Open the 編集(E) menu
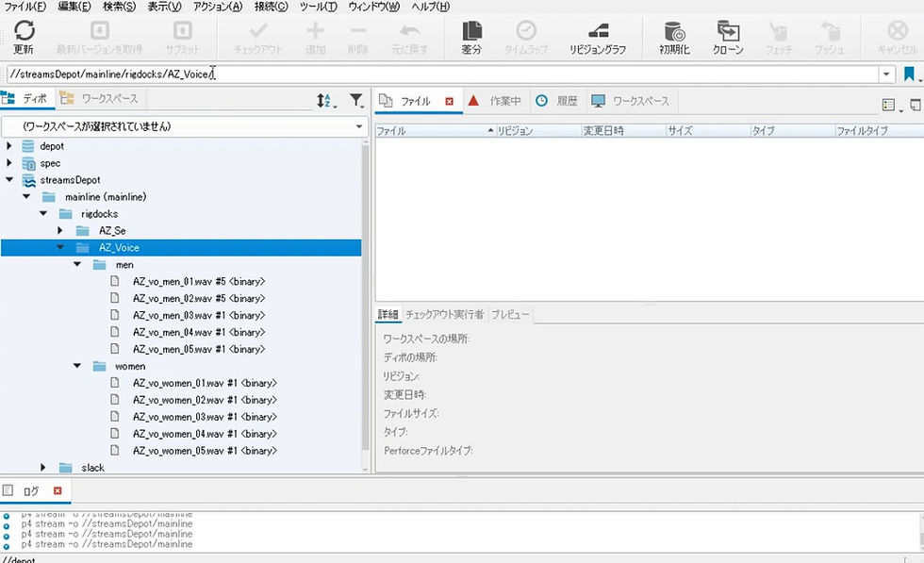Viewport: 924px width, 563px height. tap(74, 7)
